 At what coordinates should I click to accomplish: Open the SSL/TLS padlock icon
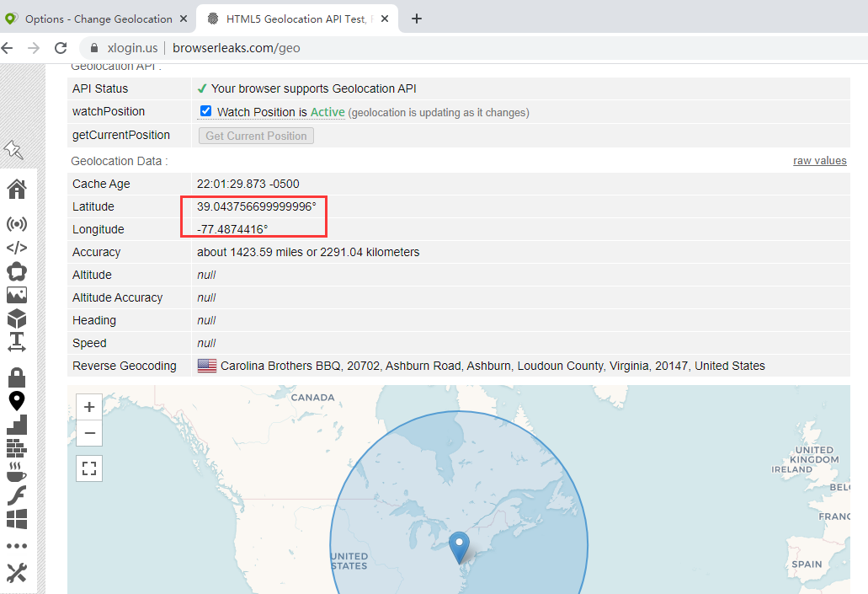[17, 377]
